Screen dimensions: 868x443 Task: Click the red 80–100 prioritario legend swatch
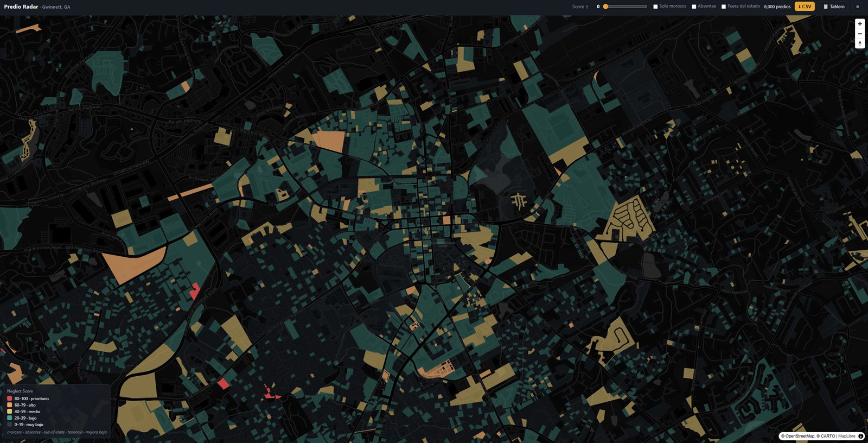click(10, 398)
